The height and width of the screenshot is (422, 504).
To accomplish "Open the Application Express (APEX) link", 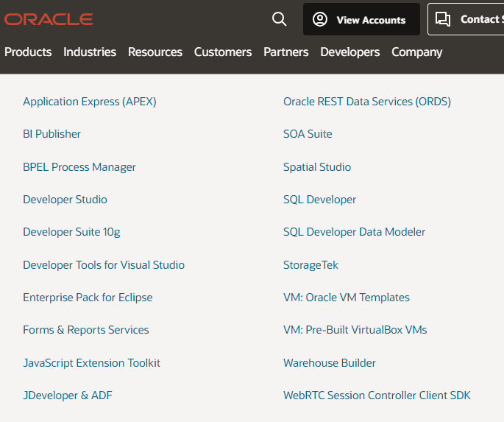I will click(x=90, y=102).
